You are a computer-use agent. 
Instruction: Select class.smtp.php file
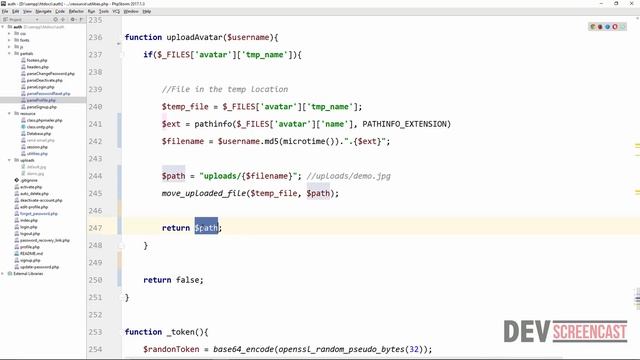37,127
